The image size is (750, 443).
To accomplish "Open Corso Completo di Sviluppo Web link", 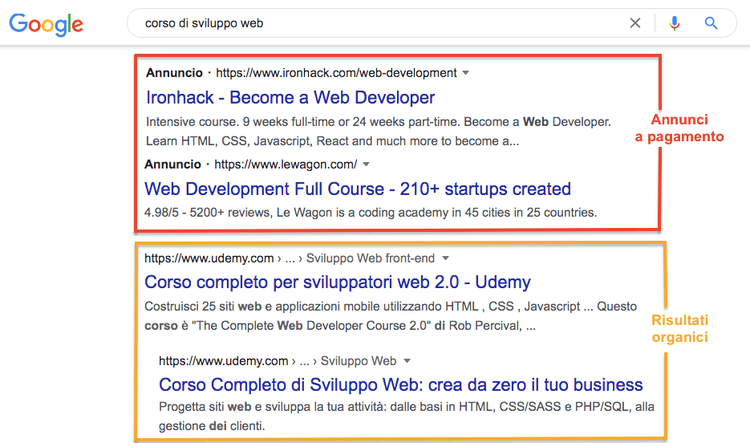I will [x=401, y=385].
